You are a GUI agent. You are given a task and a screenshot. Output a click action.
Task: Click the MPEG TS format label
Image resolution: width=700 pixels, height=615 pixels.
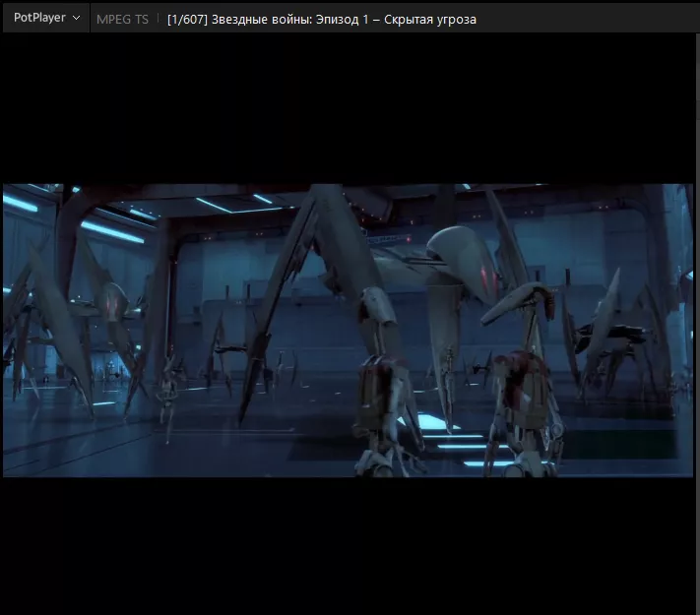pos(122,20)
